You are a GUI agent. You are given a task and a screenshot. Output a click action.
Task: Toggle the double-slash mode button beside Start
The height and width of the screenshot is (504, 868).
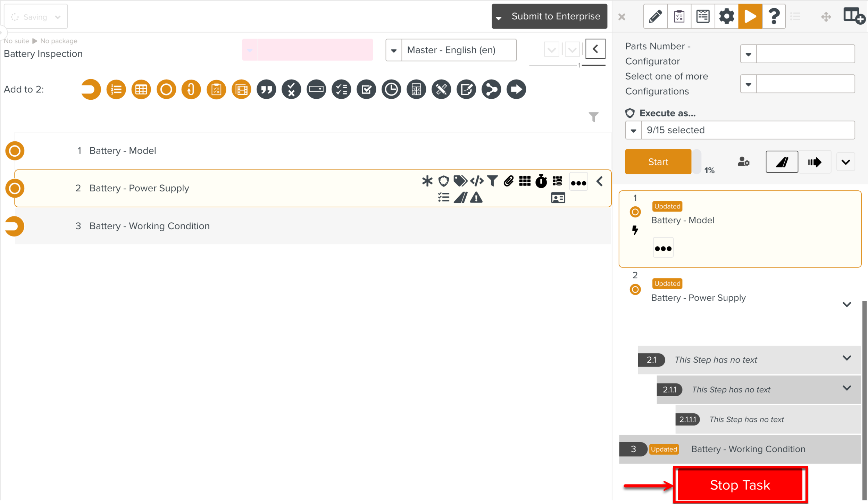782,162
